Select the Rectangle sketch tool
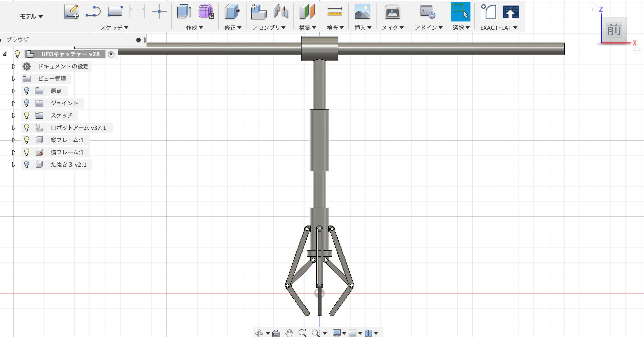644x337 pixels. (x=115, y=12)
